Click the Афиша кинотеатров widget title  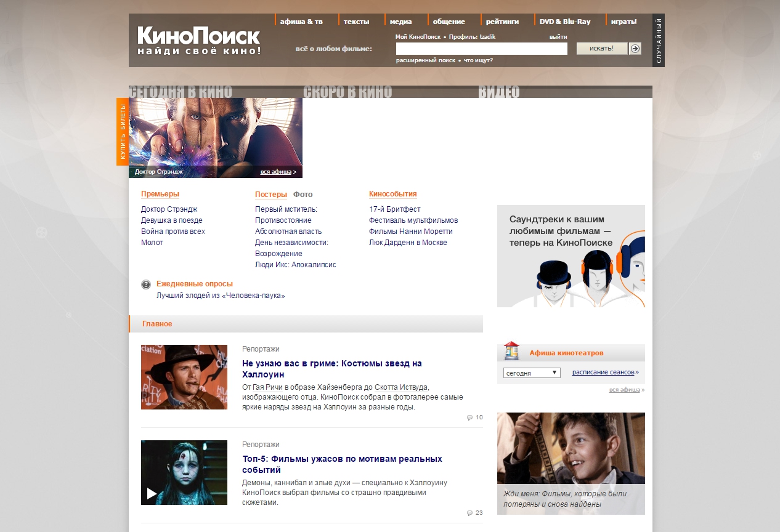(566, 353)
